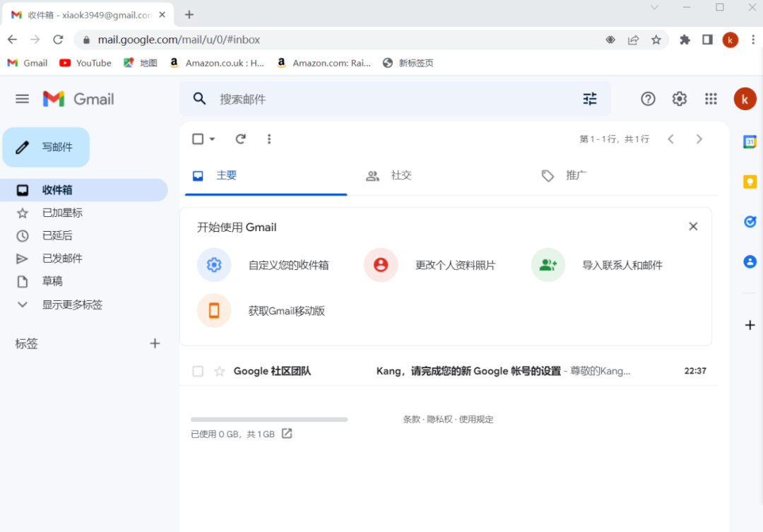Open search filter options in the search bar
The image size is (763, 532).
[x=590, y=99]
